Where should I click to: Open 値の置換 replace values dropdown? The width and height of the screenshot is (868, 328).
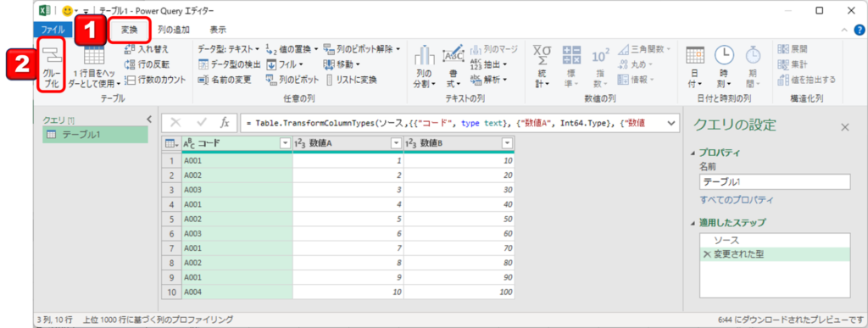tap(292, 49)
